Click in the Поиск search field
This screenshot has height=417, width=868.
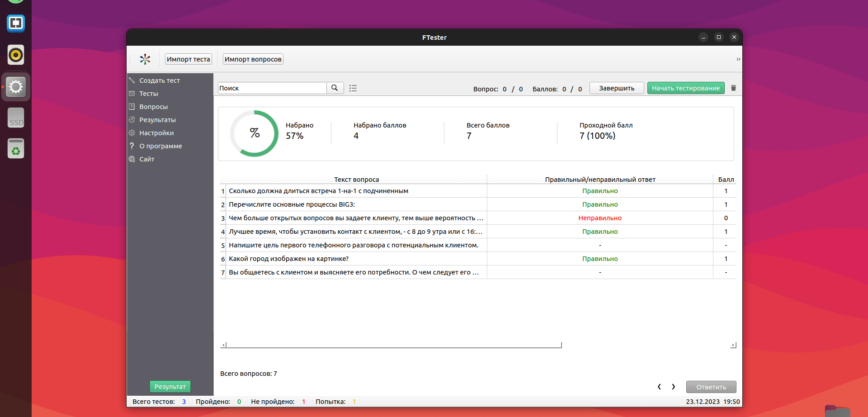point(272,88)
